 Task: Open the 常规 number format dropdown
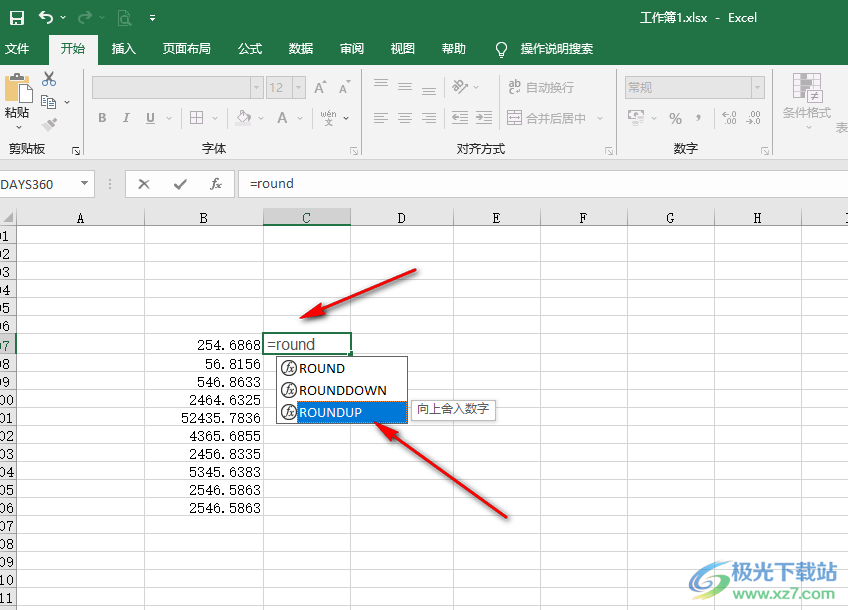pyautogui.click(x=758, y=88)
